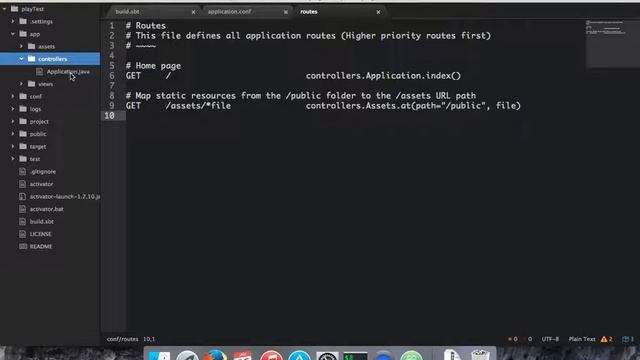Viewport: 640px width, 360px height.
Task: Close the routes tab
Action: pyautogui.click(x=378, y=12)
